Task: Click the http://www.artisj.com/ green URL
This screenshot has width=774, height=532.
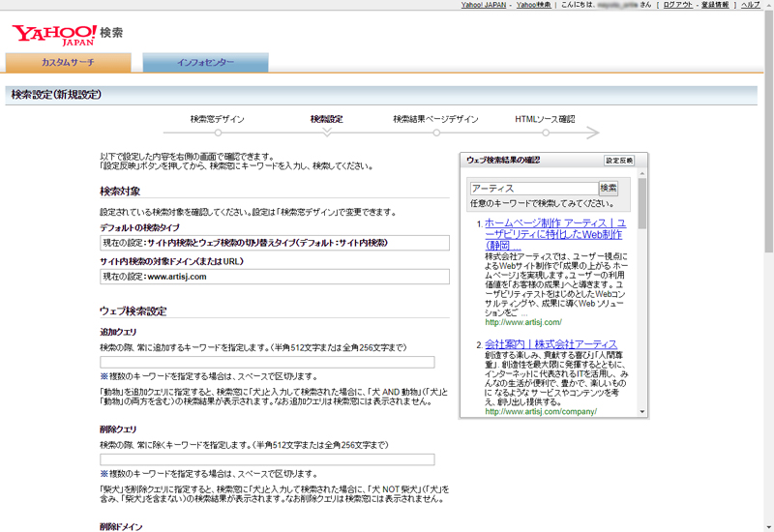Action: pos(523,322)
